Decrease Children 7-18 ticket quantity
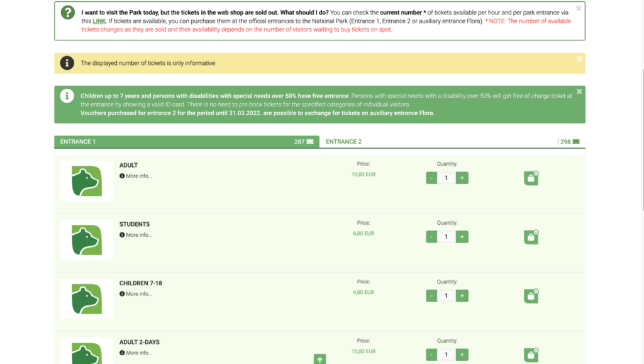The image size is (644, 364). pos(431,296)
